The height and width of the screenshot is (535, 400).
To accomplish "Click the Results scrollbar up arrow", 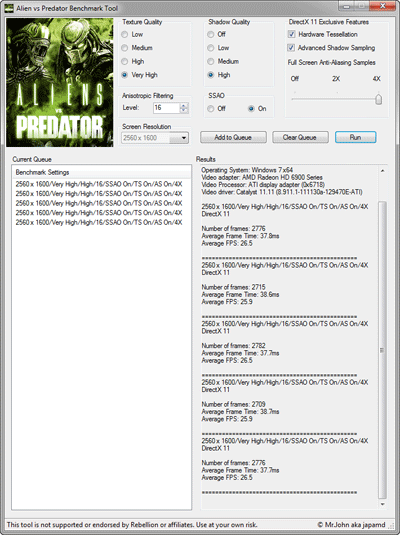I will pyautogui.click(x=383, y=171).
